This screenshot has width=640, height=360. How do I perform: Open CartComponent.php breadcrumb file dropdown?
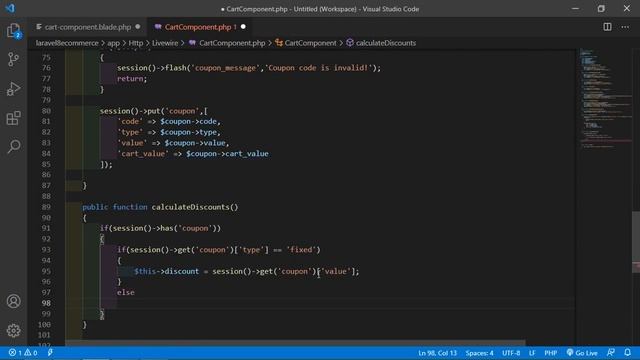tap(227, 43)
